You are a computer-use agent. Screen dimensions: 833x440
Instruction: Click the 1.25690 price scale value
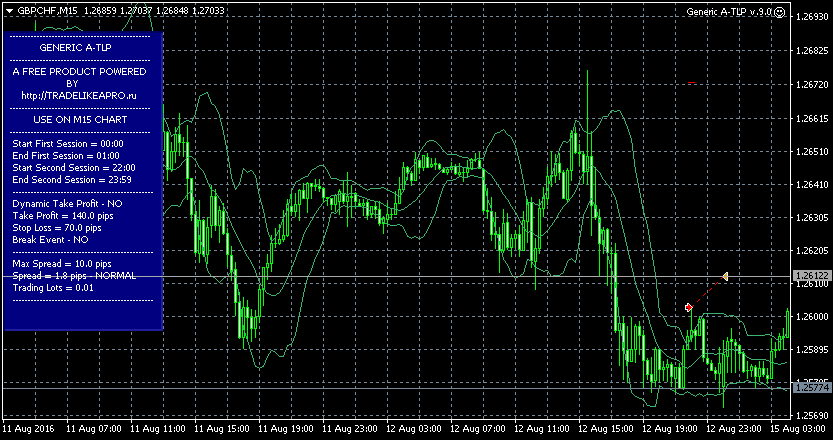coord(812,416)
